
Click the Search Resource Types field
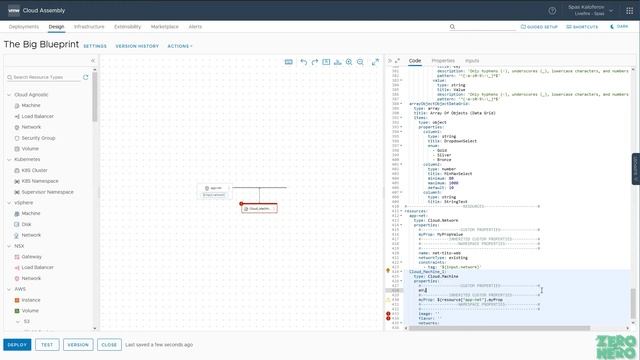43,77
